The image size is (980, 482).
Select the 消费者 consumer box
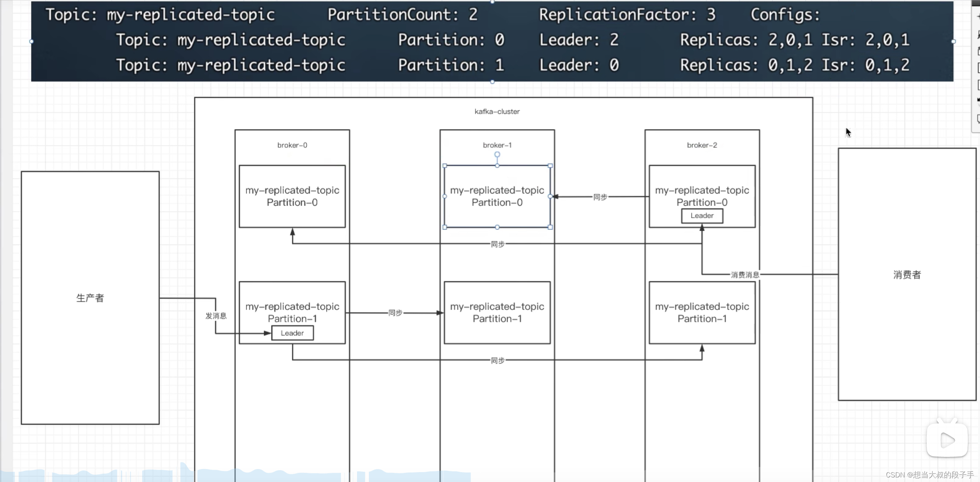906,275
